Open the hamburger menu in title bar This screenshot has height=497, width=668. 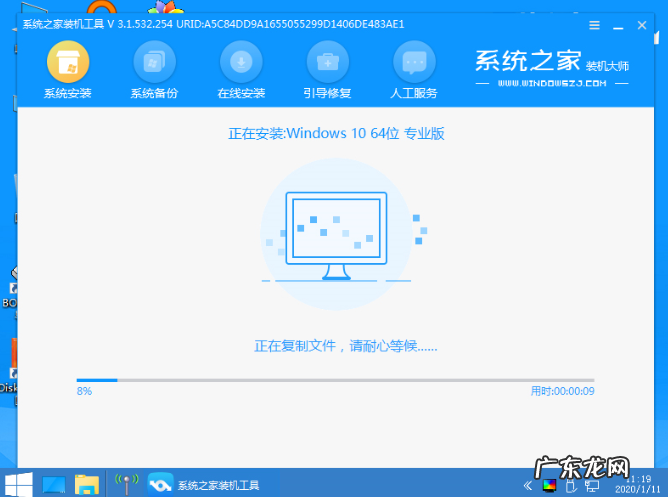pos(594,26)
